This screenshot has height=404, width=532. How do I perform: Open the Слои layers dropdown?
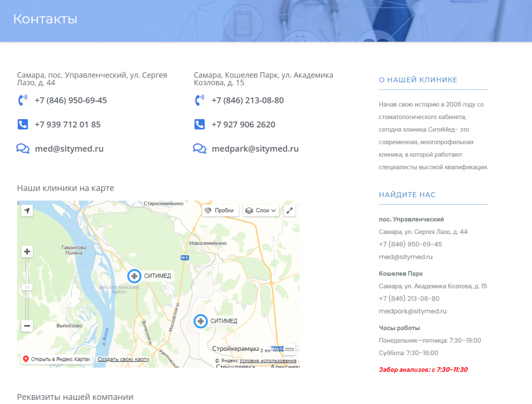[x=261, y=211]
